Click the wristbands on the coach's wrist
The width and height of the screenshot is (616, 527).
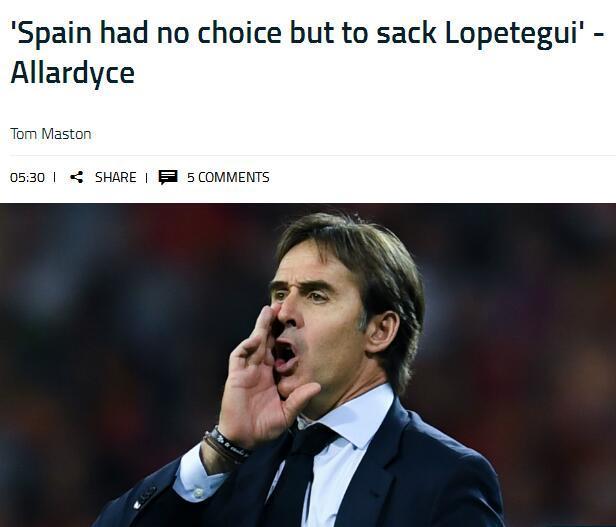pyautogui.click(x=226, y=445)
